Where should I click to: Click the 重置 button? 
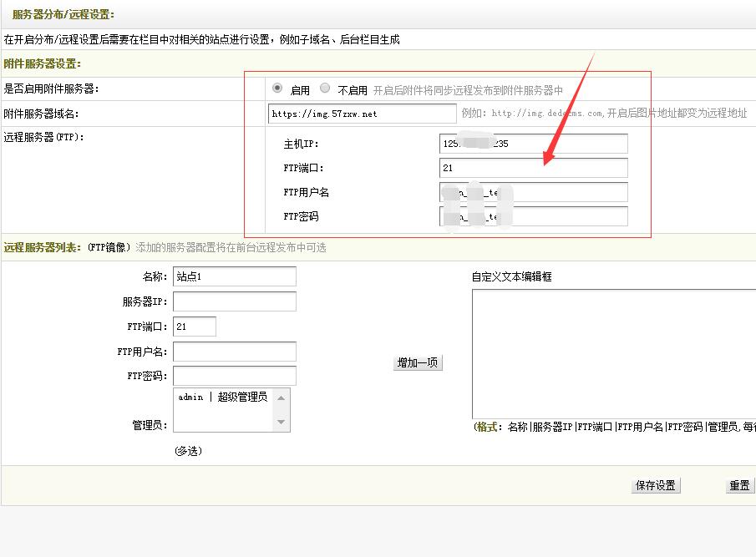coord(738,484)
